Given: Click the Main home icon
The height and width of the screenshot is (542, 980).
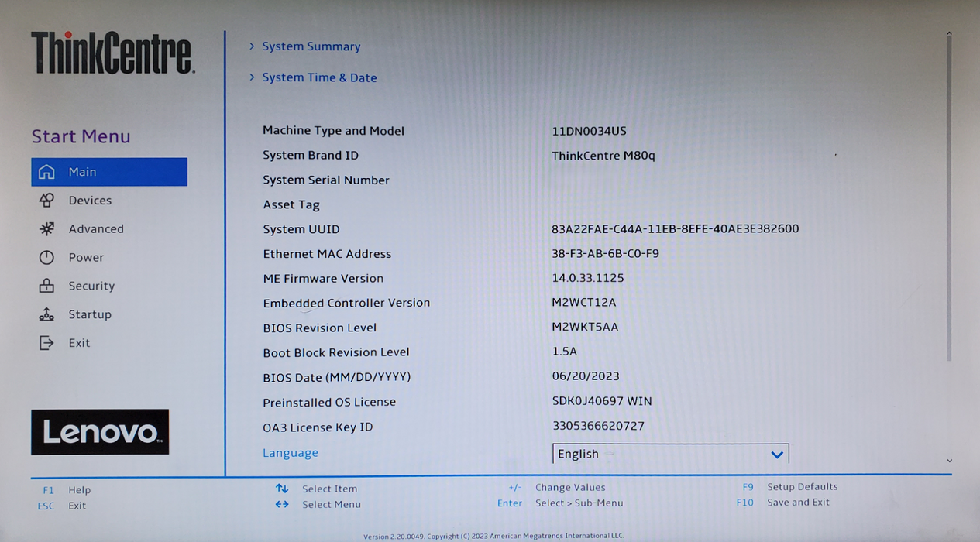Looking at the screenshot, I should click(x=46, y=172).
